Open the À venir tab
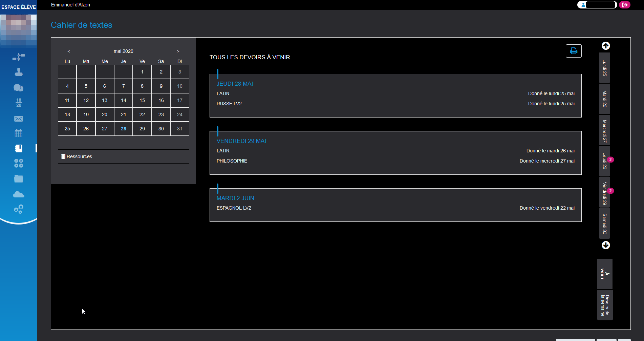The image size is (644, 341). [604, 274]
